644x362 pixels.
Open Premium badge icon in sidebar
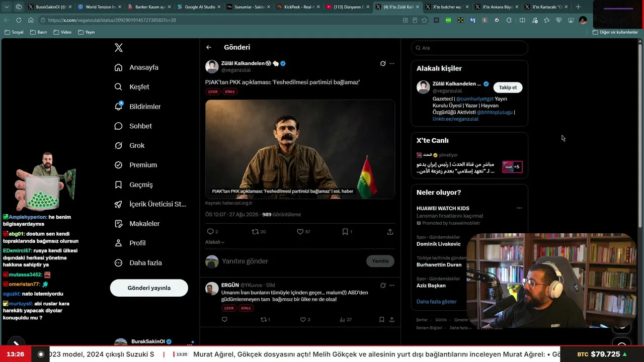[118, 165]
